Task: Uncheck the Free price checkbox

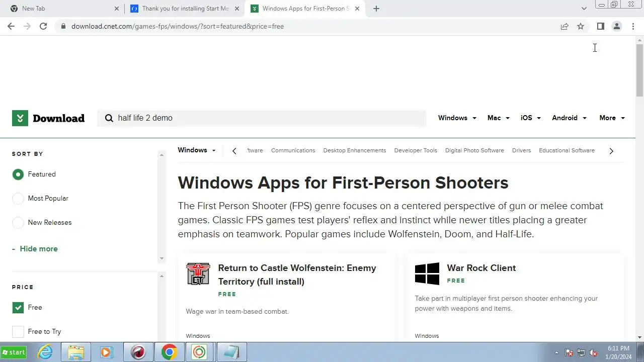Action: click(x=18, y=307)
